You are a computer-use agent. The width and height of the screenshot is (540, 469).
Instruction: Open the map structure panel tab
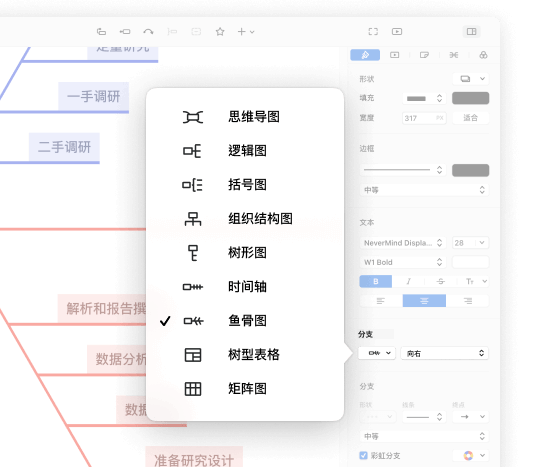[454, 55]
